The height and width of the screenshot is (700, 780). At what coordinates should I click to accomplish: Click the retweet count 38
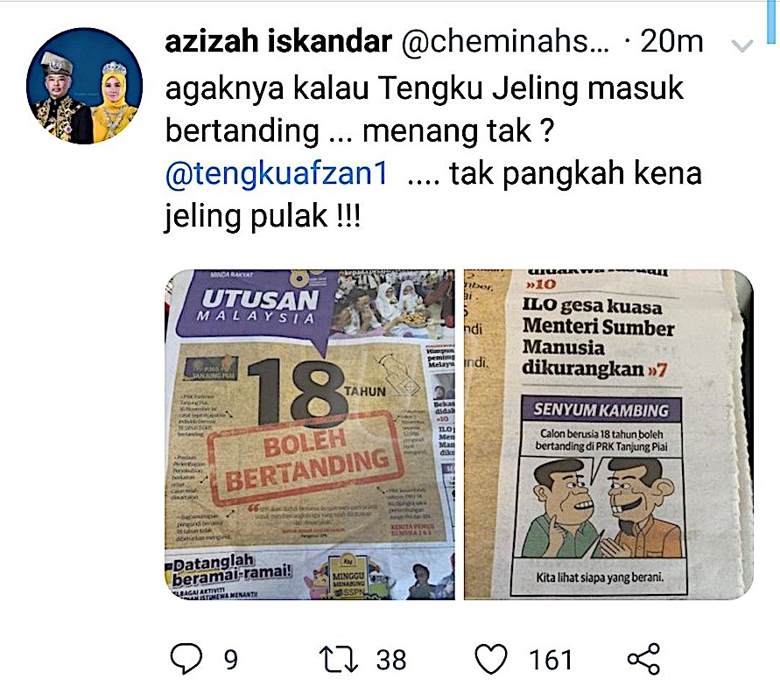click(391, 660)
